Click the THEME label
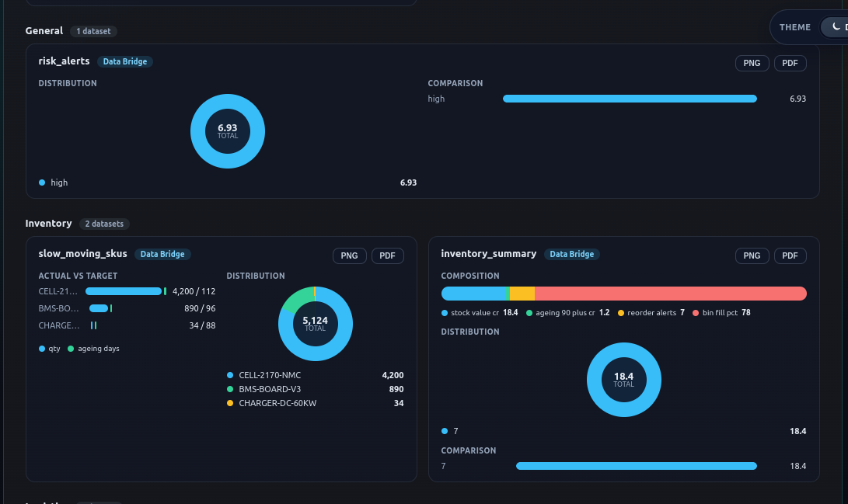 tap(794, 27)
